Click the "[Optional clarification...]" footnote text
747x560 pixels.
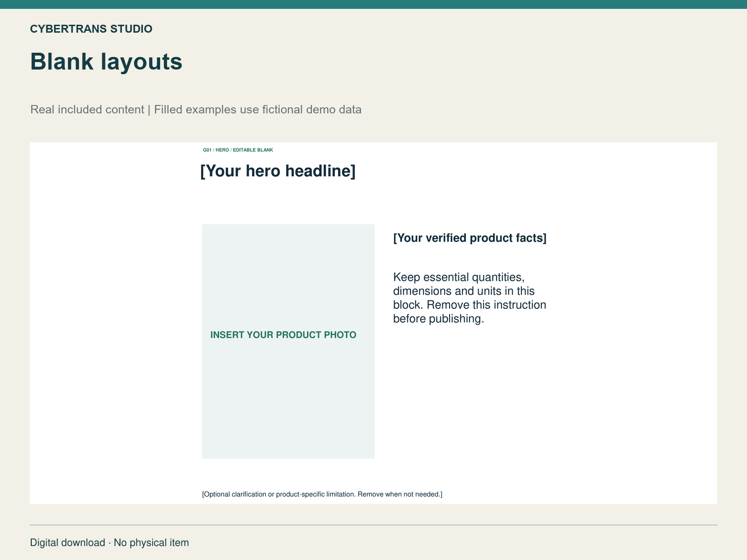(x=322, y=494)
